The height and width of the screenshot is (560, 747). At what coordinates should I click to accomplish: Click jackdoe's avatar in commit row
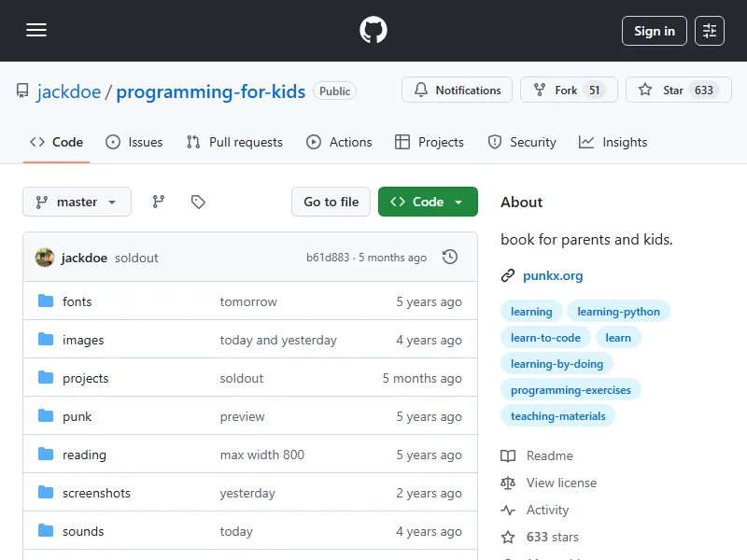click(45, 258)
